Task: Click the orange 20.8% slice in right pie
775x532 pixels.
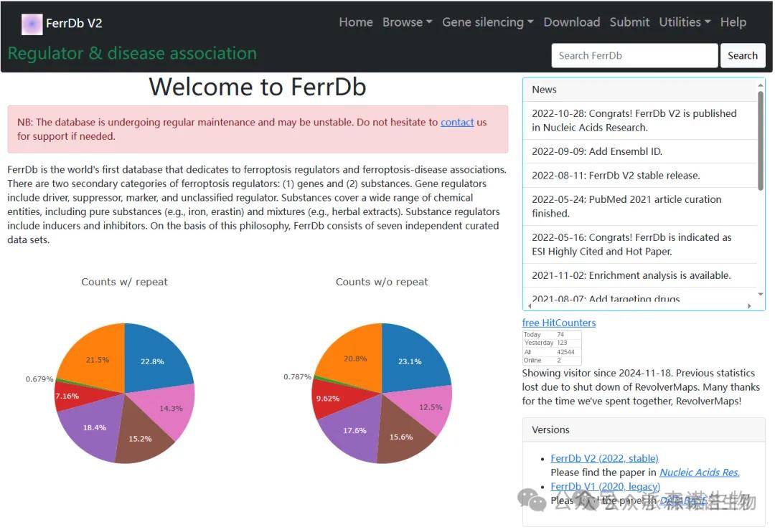Action: click(352, 356)
